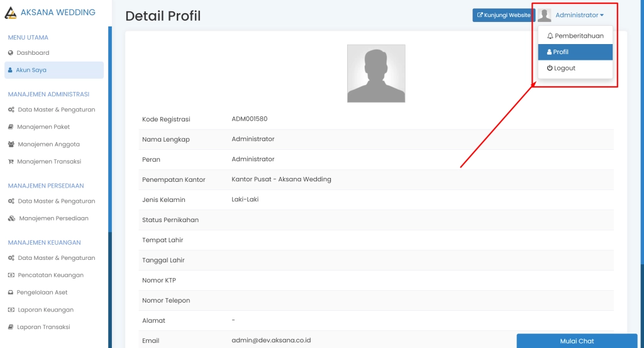Screen dimensions: 644x348
Task: Click the Pencatatan Keuangan money icon
Action: pos(11,275)
